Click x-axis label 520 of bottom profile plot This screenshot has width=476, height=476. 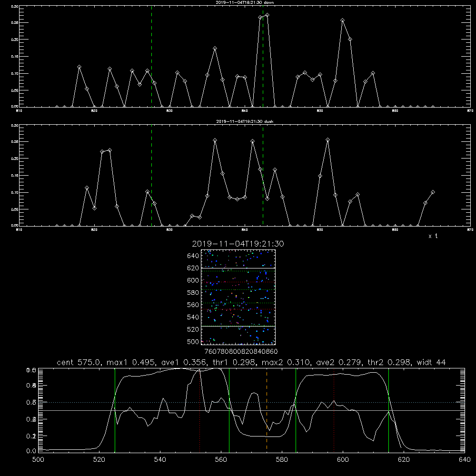pyautogui.click(x=99, y=460)
